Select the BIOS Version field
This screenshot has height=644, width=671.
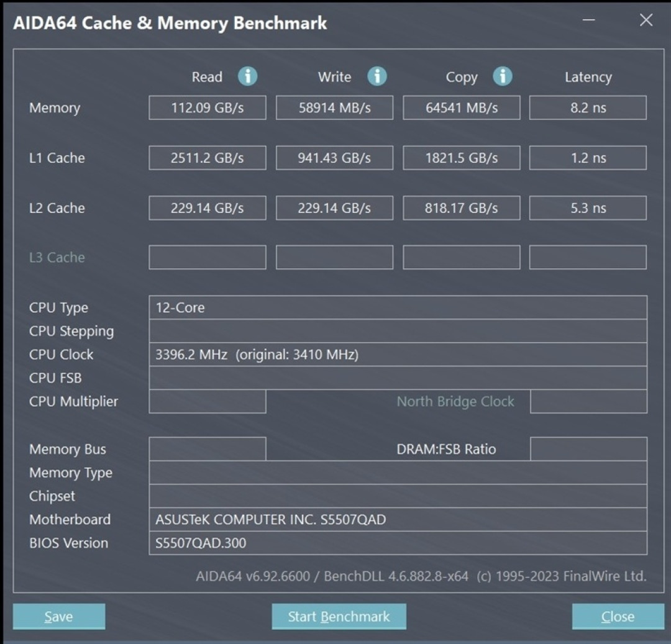pyautogui.click(x=398, y=543)
